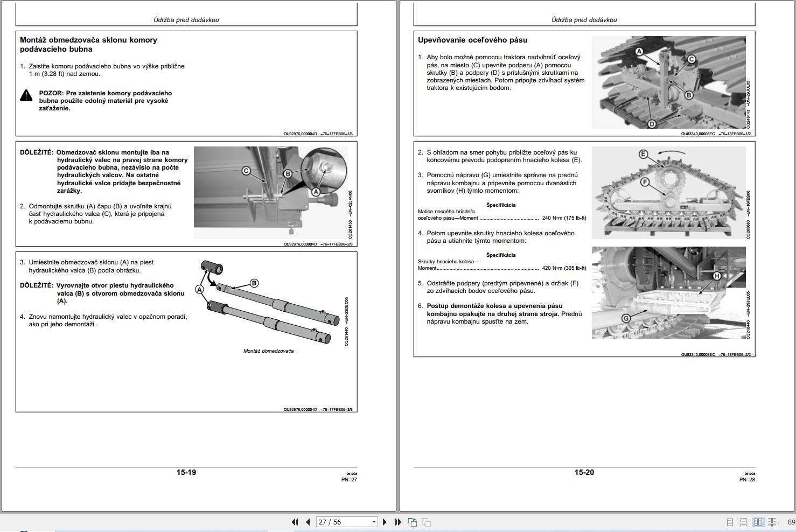This screenshot has height=532, width=796.
Task: Click page number 15-20
Action: [584, 472]
